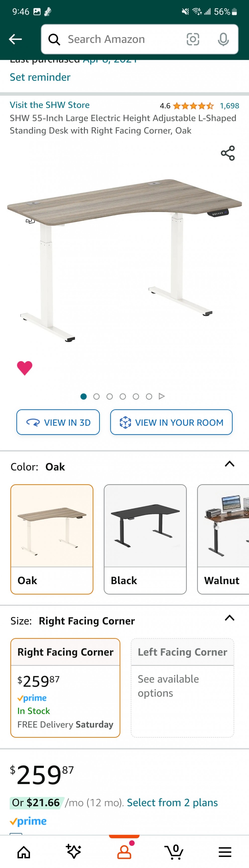Open the shopping cart icon

point(175,852)
